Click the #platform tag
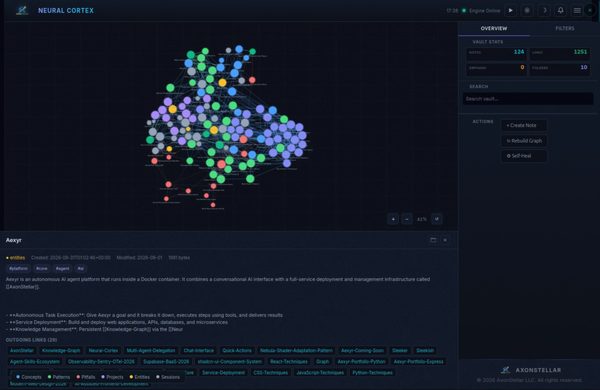This screenshot has height=390, width=600. (x=18, y=269)
